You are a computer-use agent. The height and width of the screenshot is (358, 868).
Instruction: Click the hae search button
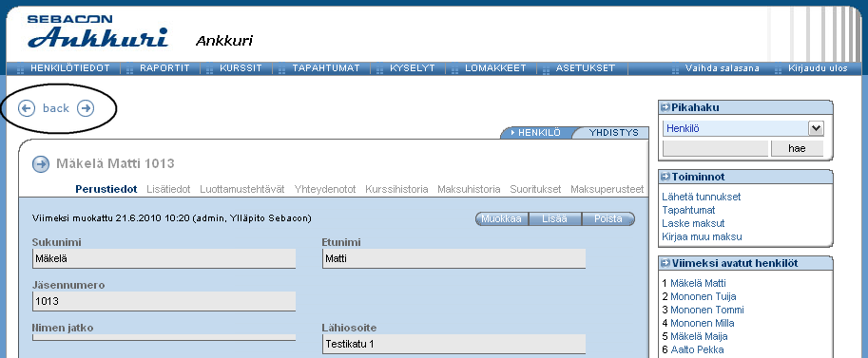click(x=797, y=148)
